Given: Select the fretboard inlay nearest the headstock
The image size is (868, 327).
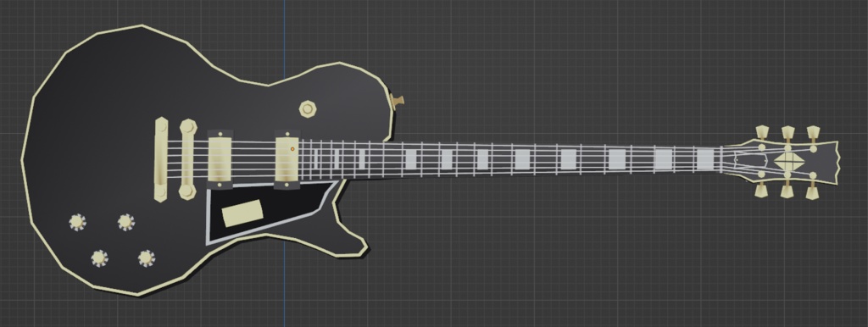Looking at the screenshot, I should point(705,159).
